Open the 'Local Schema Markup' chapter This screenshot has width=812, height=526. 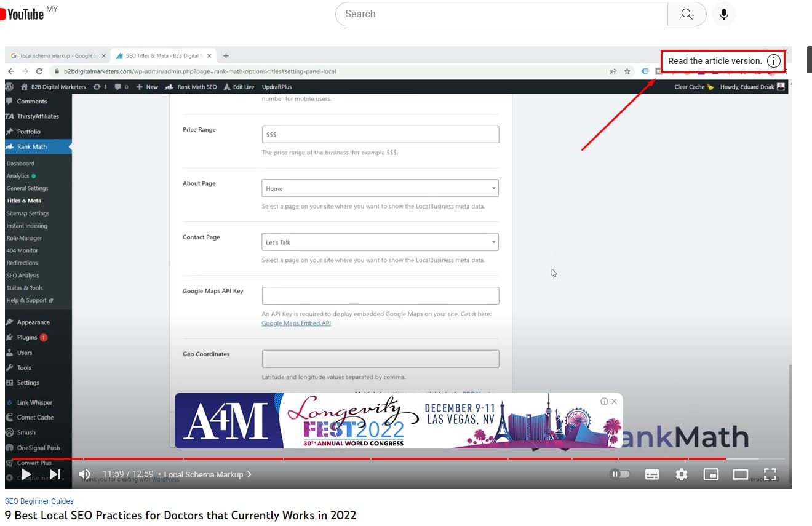(207, 474)
